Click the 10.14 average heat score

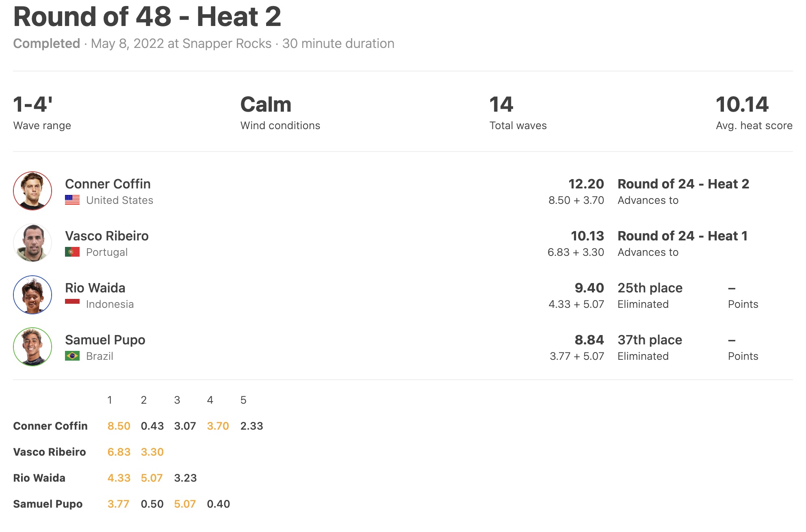point(742,105)
